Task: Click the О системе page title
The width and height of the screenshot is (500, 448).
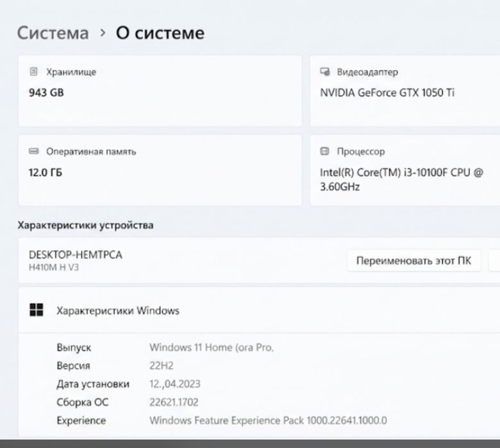Action: click(160, 33)
